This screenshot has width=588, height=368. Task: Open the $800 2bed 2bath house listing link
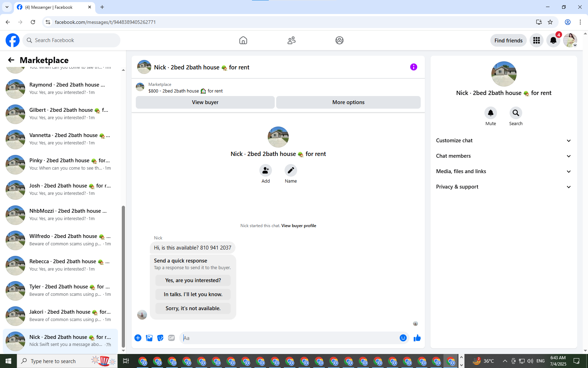[185, 91]
